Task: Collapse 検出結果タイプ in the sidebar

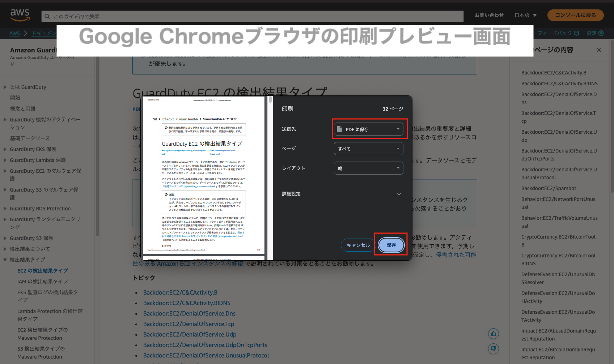Action: tap(5, 260)
